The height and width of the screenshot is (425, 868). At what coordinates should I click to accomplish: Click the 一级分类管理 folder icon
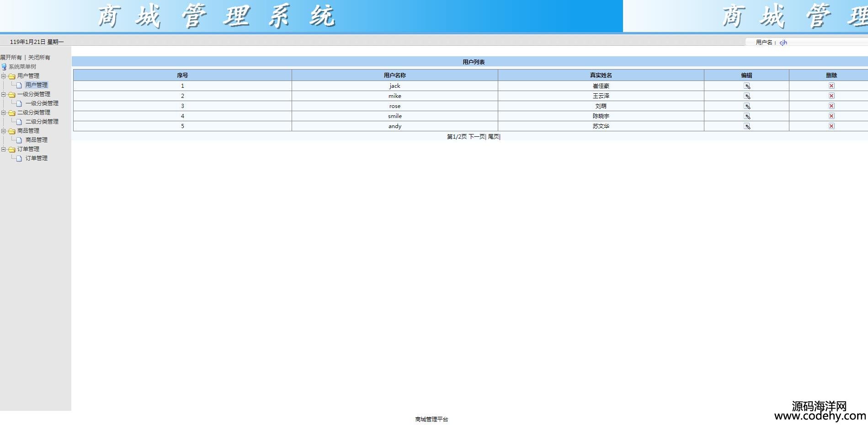12,95
